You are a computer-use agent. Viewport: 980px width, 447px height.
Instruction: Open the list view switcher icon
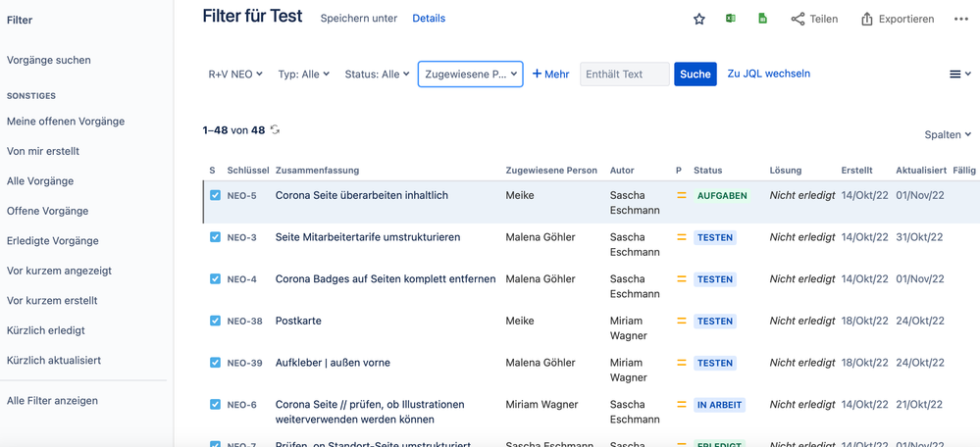coord(959,74)
